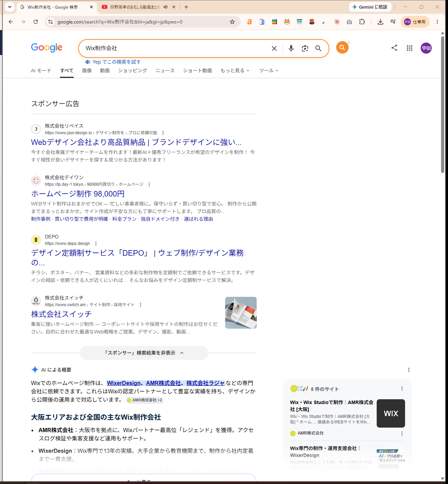Image resolution: width=448 pixels, height=484 pixels.
Task: Click the share icon near Google apps
Action: pos(394,48)
